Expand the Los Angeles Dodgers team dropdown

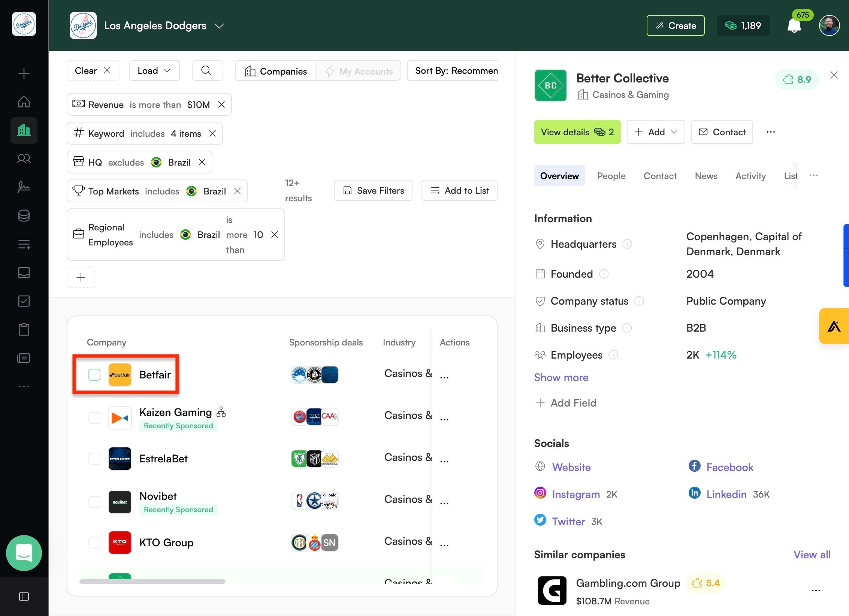point(219,26)
